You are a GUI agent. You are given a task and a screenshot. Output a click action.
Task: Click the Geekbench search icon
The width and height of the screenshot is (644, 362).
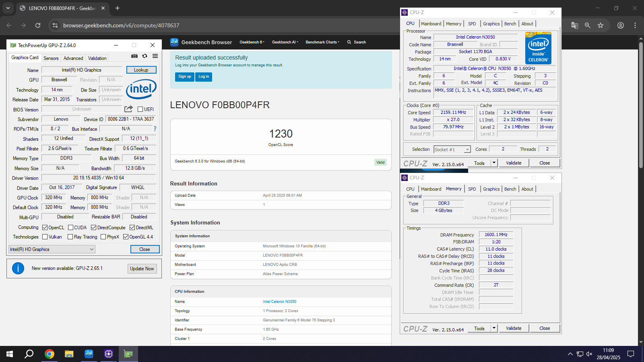(349, 42)
